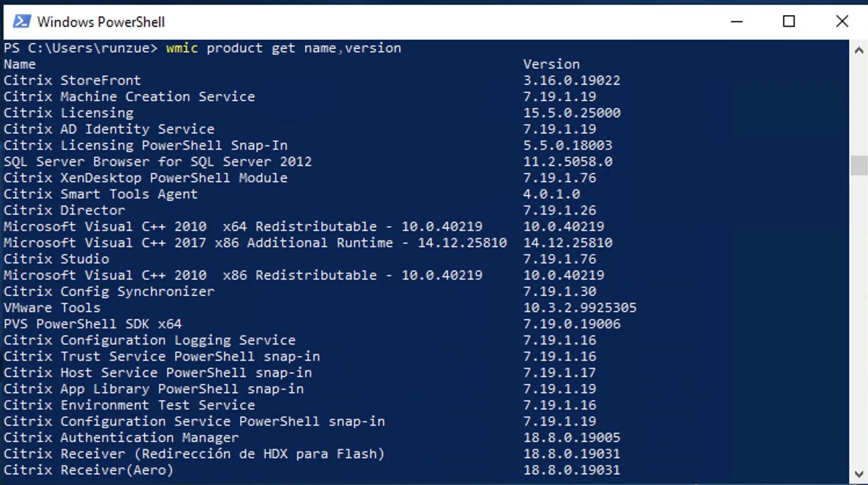
Task: Click the "PVS PowerShell SDK x64" line
Action: click(93, 324)
